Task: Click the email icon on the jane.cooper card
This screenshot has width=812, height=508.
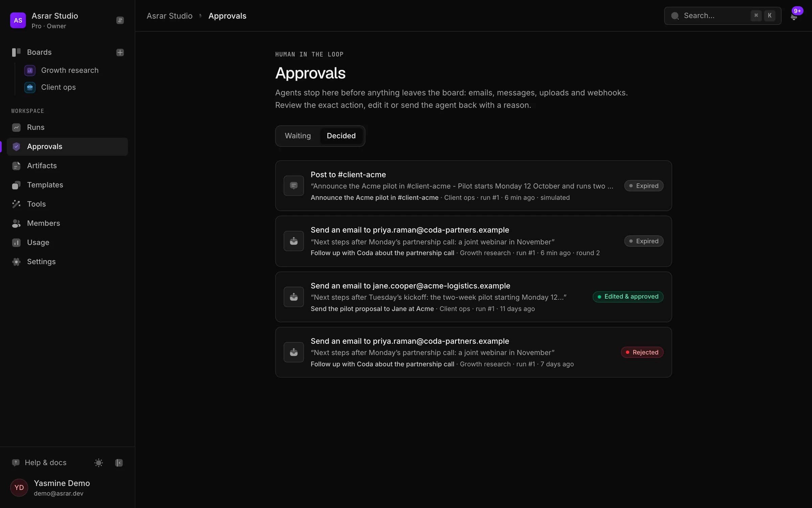Action: click(x=293, y=297)
